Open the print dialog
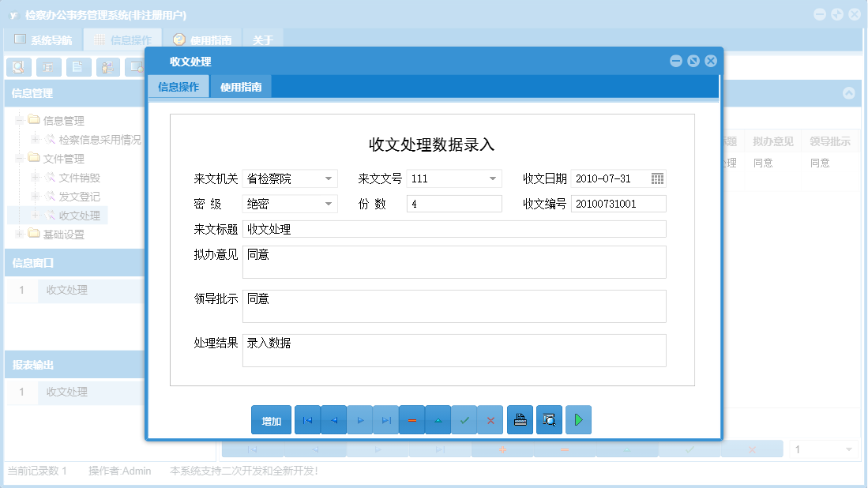 coord(520,419)
